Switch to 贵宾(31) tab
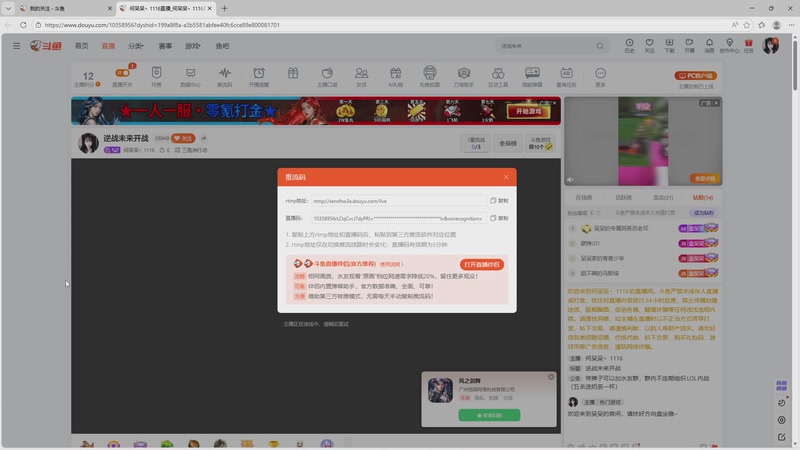The width and height of the screenshot is (800, 450). point(663,197)
